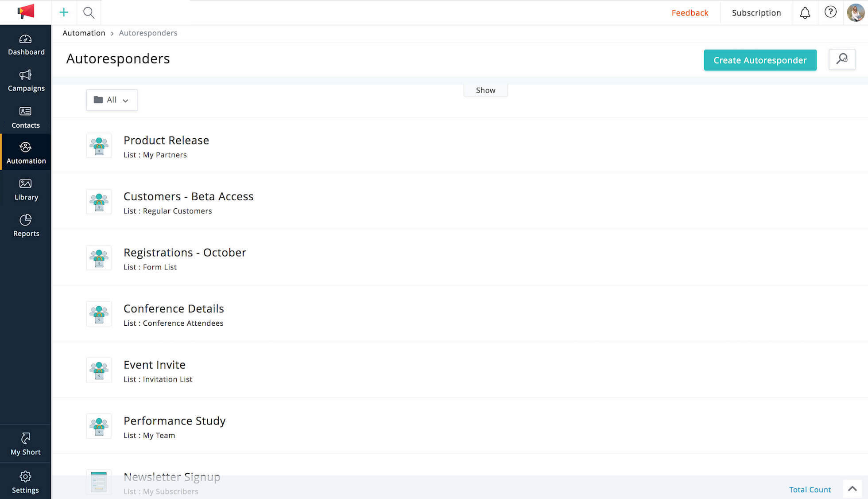Viewport: 868px width, 499px height.
Task: Open Dashboard from the sidebar
Action: coord(26,45)
